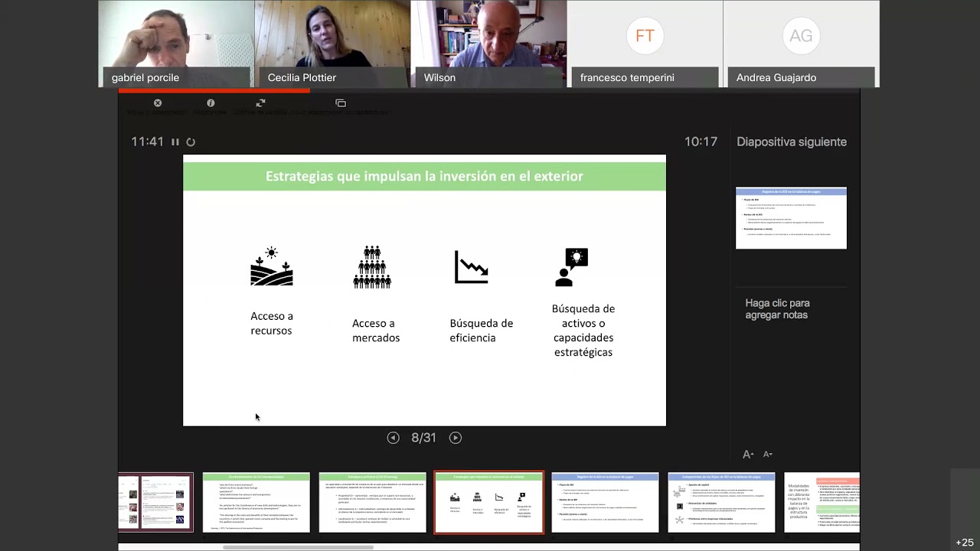Go to the previous slide arrow
The width and height of the screenshot is (980, 551).
[x=393, y=438]
